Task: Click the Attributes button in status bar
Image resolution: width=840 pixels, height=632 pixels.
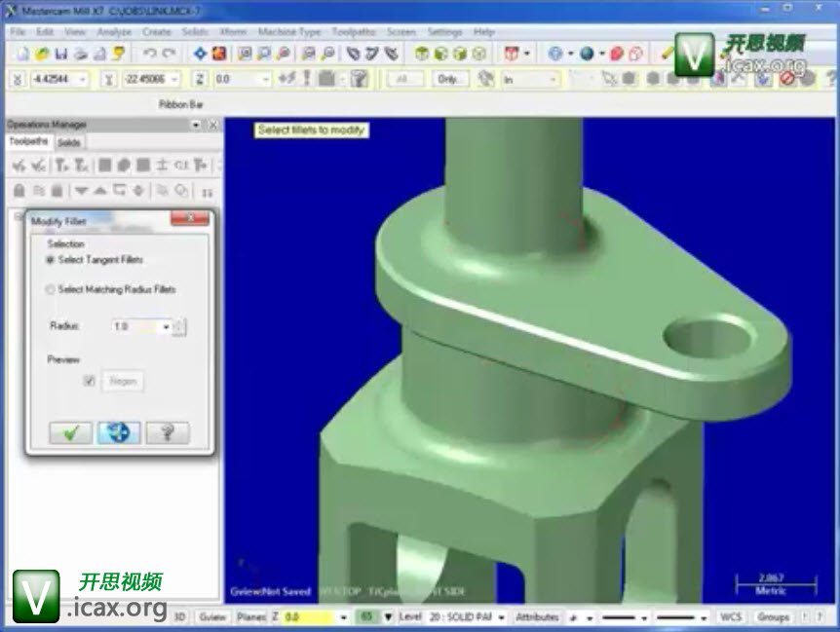Action: click(537, 617)
